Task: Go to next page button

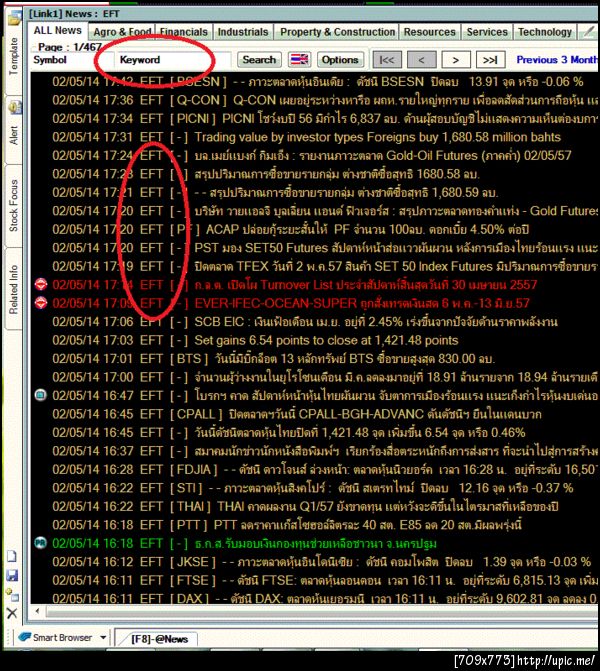Action: pos(456,60)
